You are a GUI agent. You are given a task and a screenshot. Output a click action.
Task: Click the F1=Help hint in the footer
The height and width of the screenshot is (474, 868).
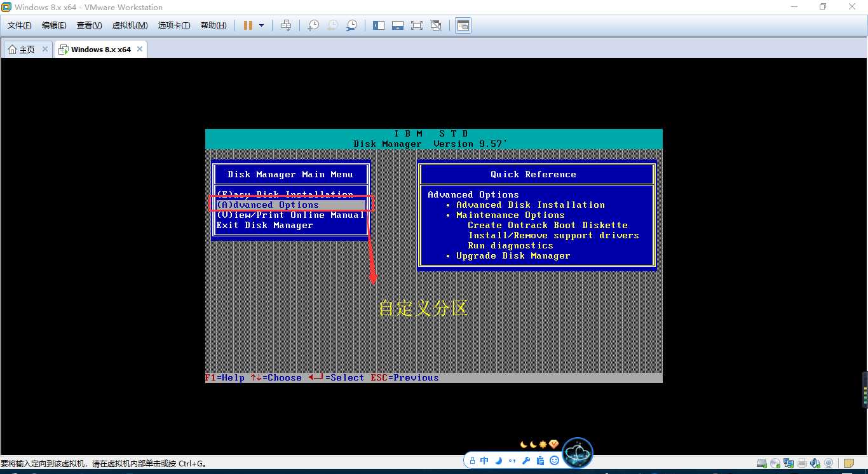click(225, 377)
